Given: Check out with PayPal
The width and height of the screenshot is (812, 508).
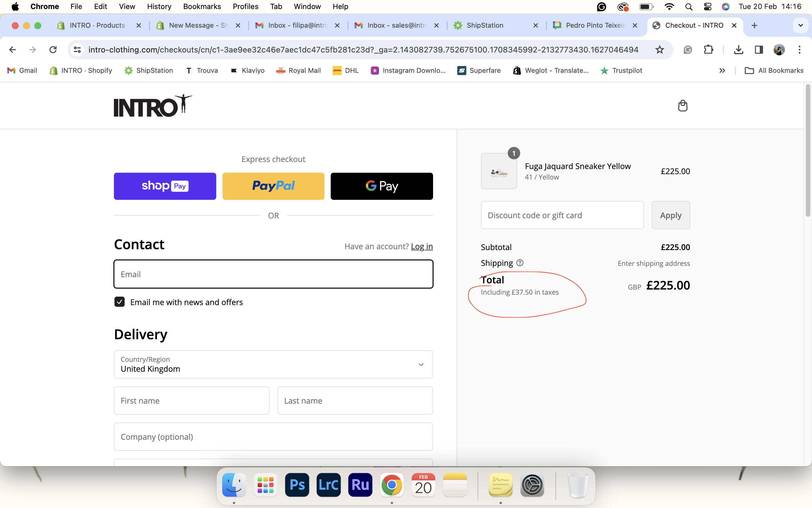Looking at the screenshot, I should [273, 186].
